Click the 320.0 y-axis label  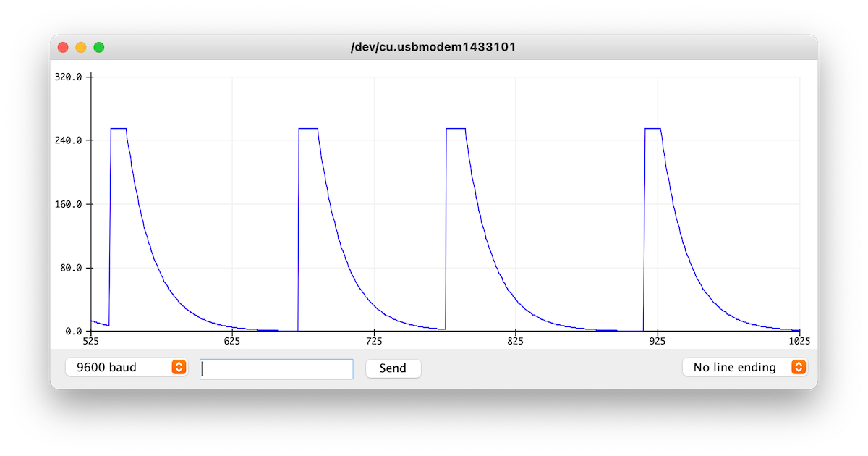point(68,77)
